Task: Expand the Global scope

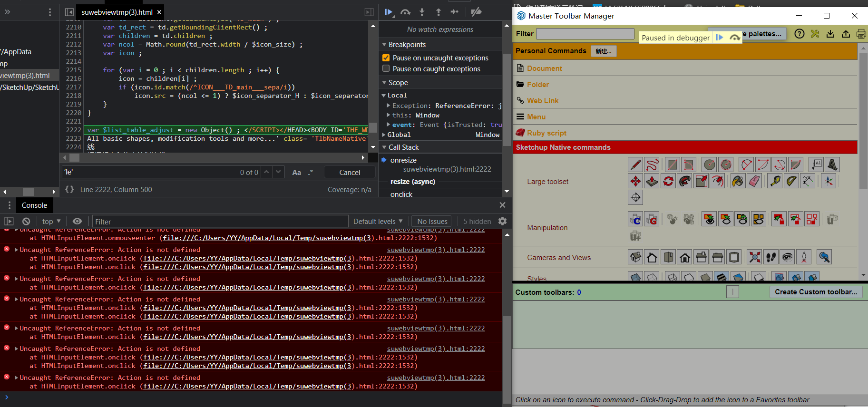Action: (x=384, y=135)
